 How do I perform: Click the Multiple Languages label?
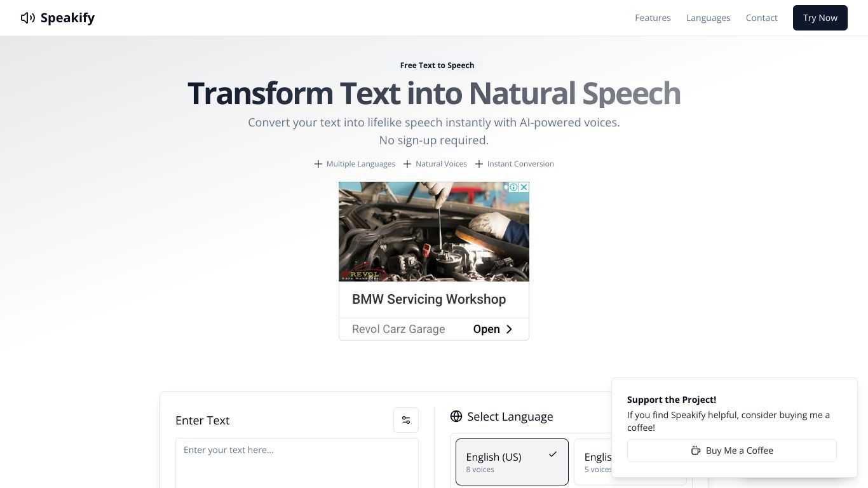point(361,164)
